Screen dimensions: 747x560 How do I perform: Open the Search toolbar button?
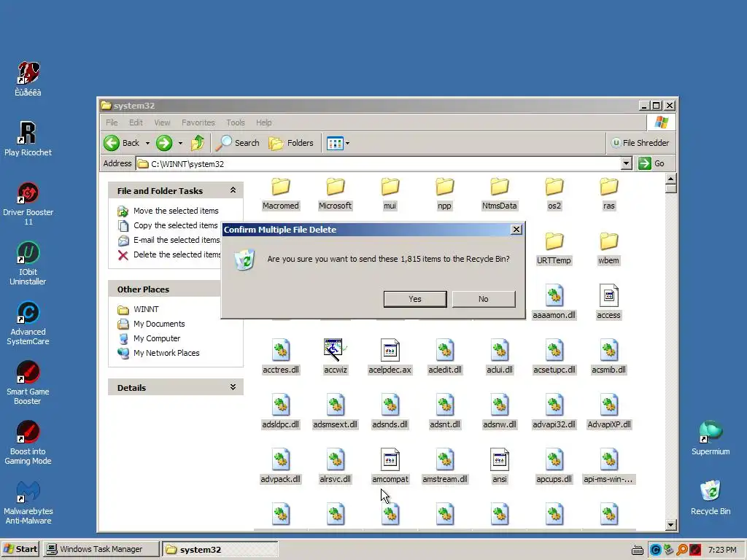237,143
